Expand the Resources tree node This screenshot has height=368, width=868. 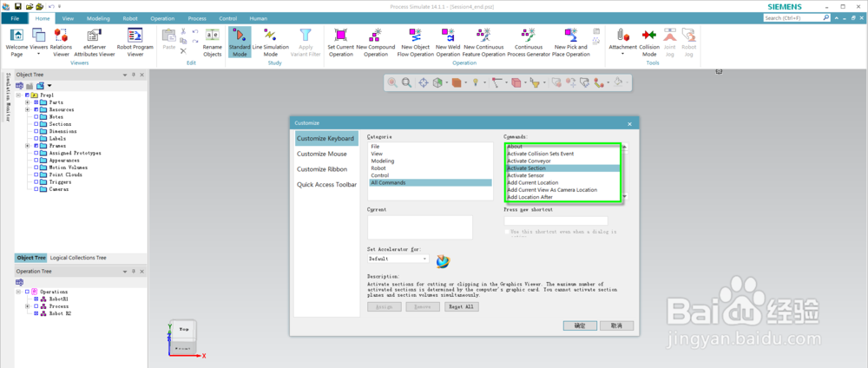pos(28,109)
